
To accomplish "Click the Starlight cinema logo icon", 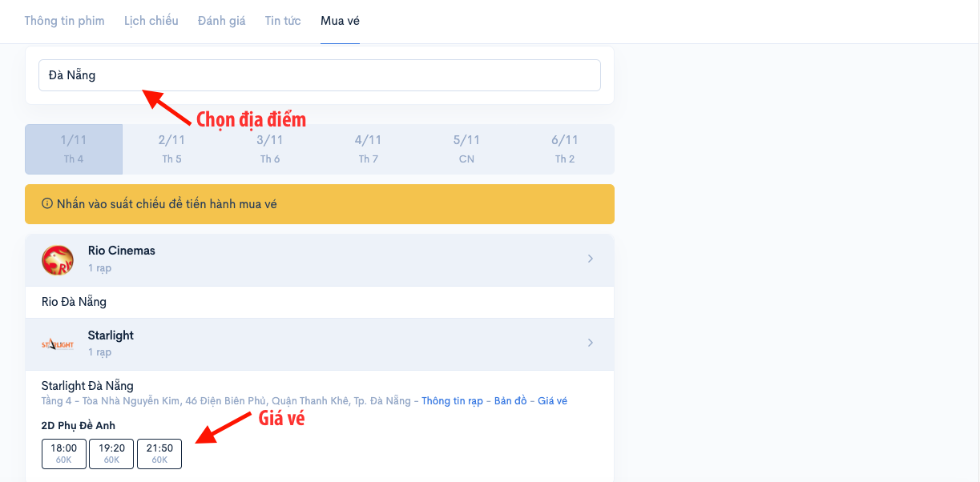I will coord(58,344).
